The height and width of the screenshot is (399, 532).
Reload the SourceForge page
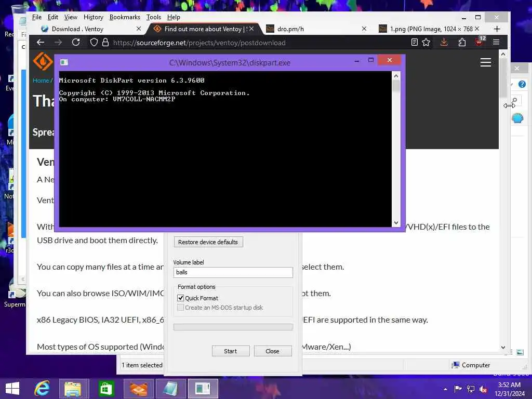pos(76,43)
